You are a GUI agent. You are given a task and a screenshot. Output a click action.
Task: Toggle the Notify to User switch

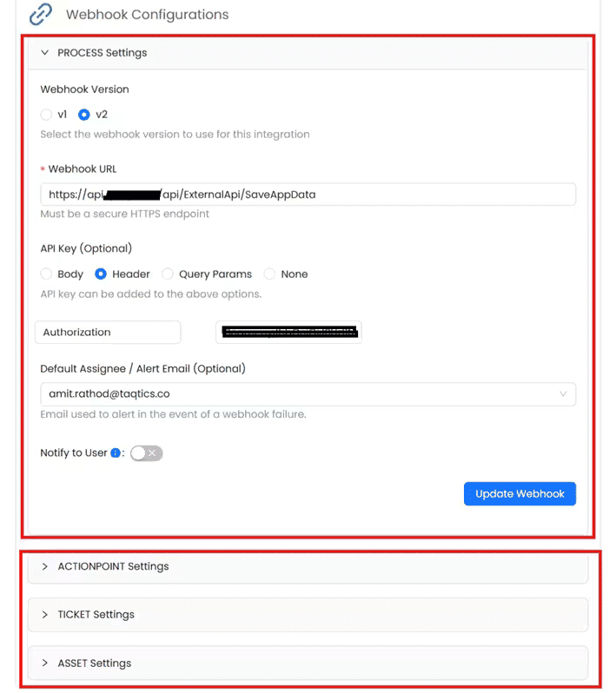[146, 453]
